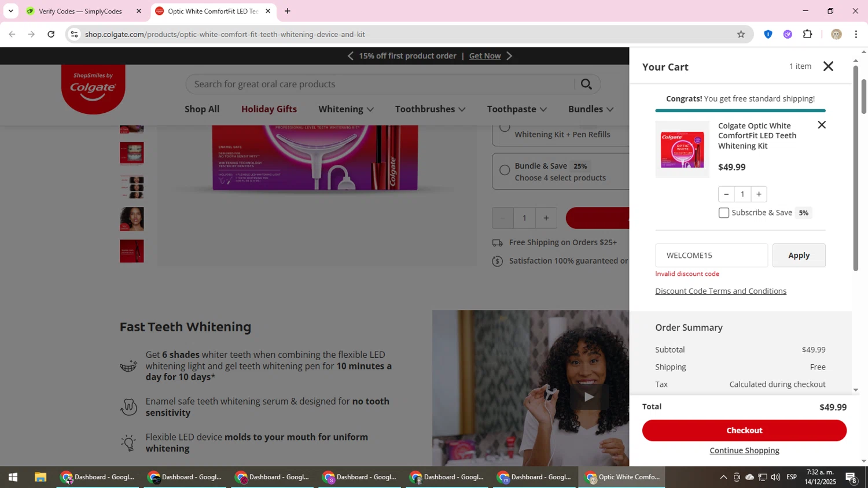Expand the Bundles dropdown menu
Viewport: 868px width, 488px height.
(591, 109)
